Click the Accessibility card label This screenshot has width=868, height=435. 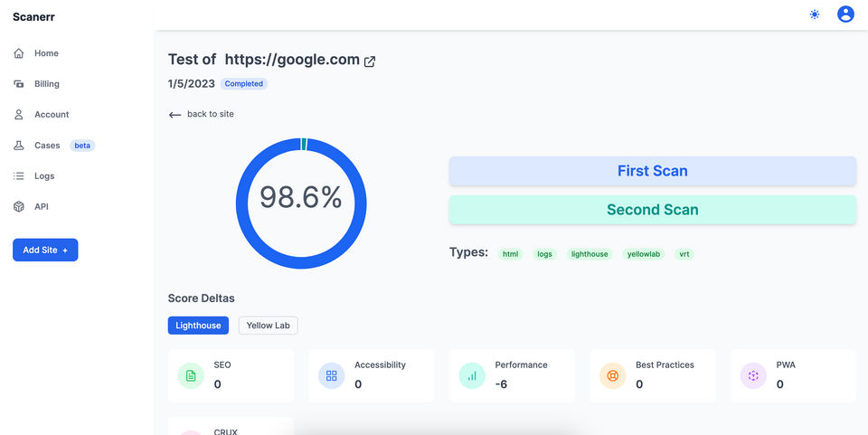(x=381, y=364)
